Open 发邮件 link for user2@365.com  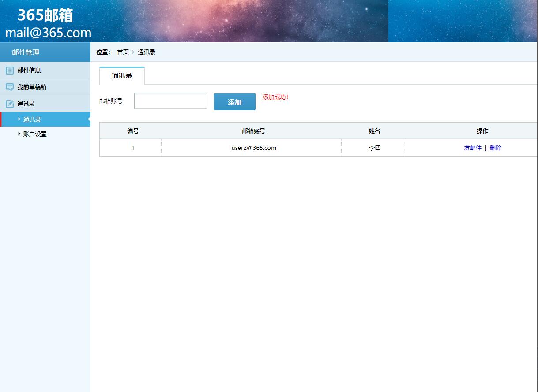pyautogui.click(x=472, y=148)
